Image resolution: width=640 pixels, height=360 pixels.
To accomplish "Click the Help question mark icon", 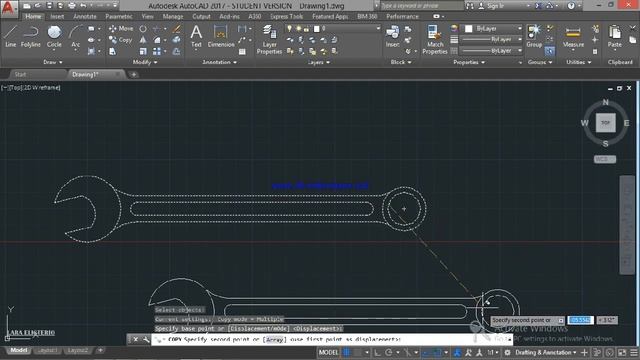I will coord(571,6).
